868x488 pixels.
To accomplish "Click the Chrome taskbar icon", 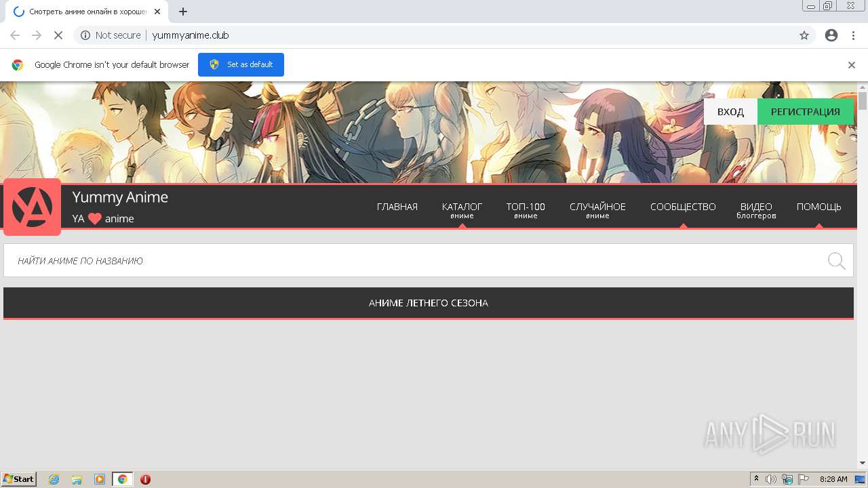I will pos(122,479).
